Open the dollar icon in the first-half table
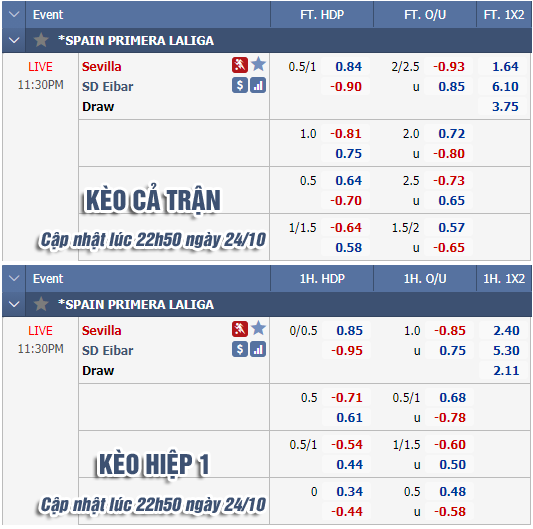533x529 pixels. tap(240, 349)
